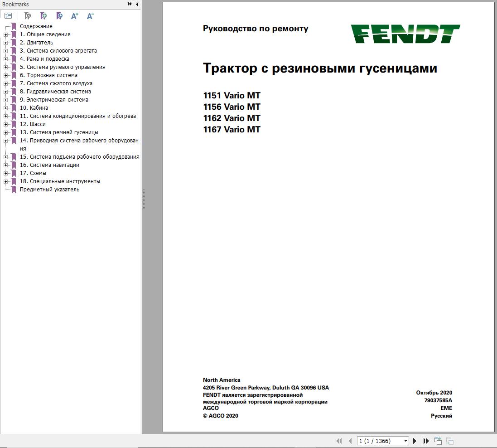Expand bookmarks panel with double-arrow icon
The width and height of the screenshot is (497, 448).
coord(130,4)
